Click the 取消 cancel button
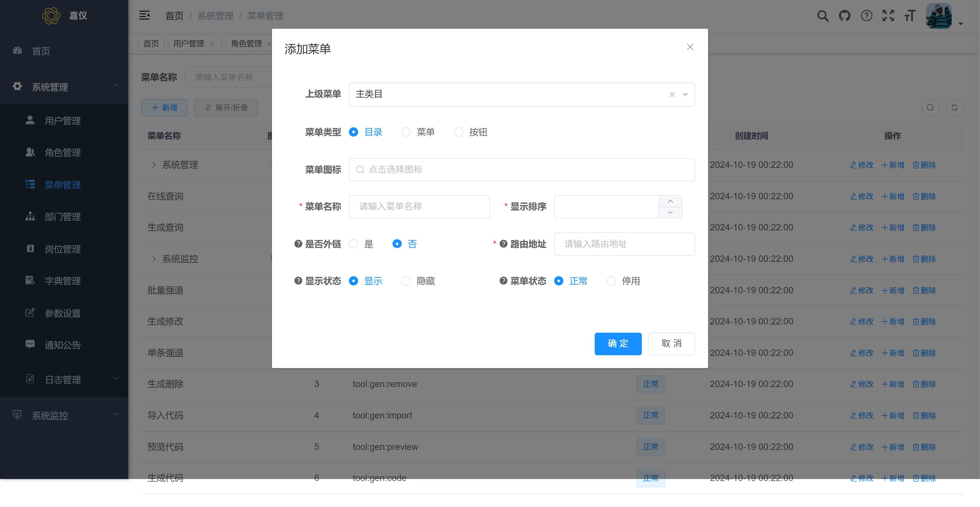 click(x=671, y=343)
